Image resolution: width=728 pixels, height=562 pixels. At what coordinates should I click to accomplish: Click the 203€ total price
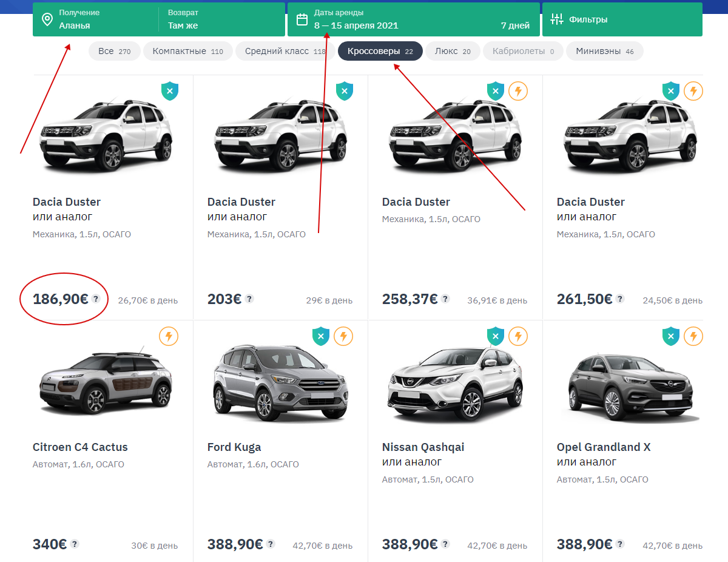[x=224, y=299]
